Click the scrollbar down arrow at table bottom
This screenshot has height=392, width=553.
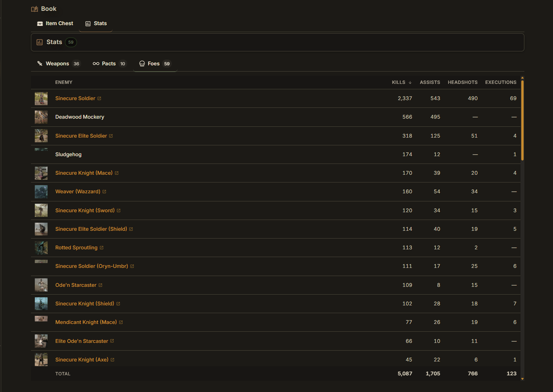pyautogui.click(x=522, y=379)
